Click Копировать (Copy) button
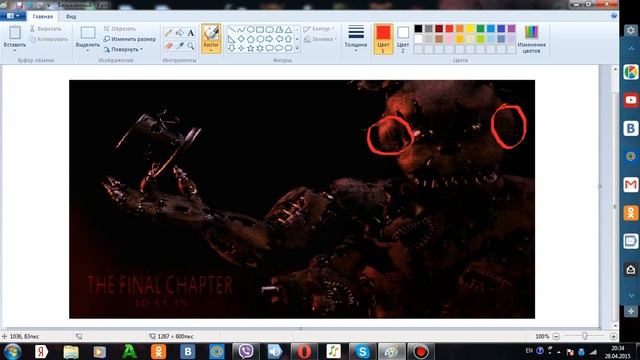 tap(49, 39)
